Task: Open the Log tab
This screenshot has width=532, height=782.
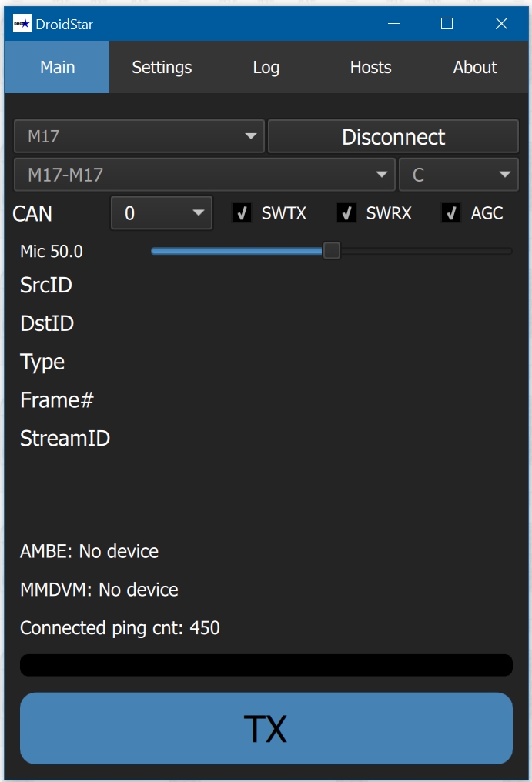Action: coord(266,68)
